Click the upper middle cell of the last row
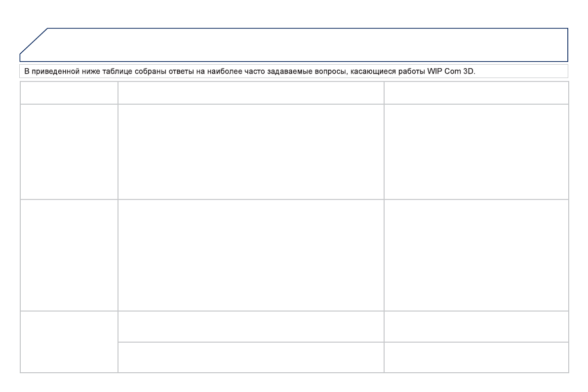 point(251,326)
